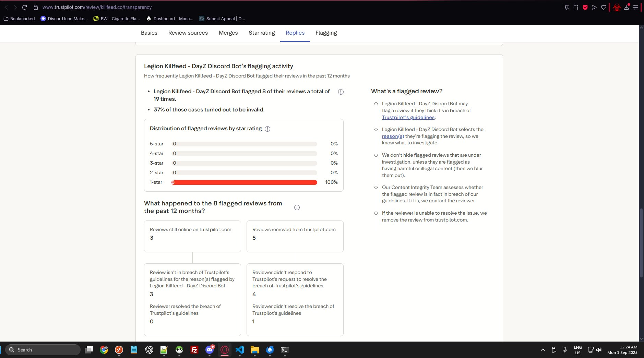Click the 'What's a flagged review?' heading
This screenshot has height=358, width=644.
(x=407, y=91)
